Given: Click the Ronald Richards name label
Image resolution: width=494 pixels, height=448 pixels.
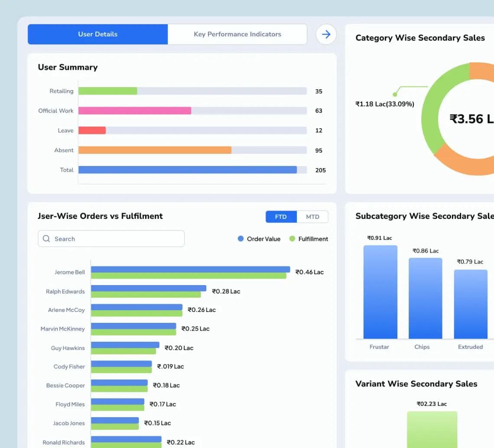Looking at the screenshot, I should point(64,442).
